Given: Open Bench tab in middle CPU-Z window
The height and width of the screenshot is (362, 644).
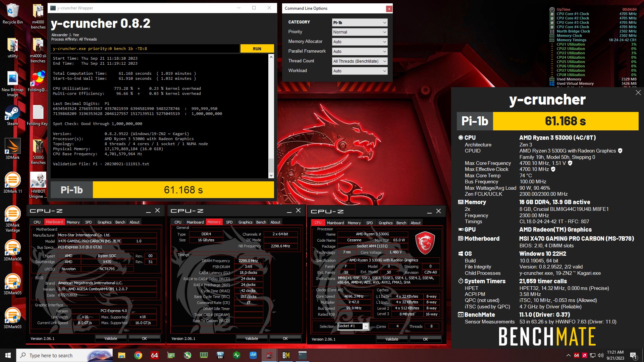Looking at the screenshot, I should (261, 222).
